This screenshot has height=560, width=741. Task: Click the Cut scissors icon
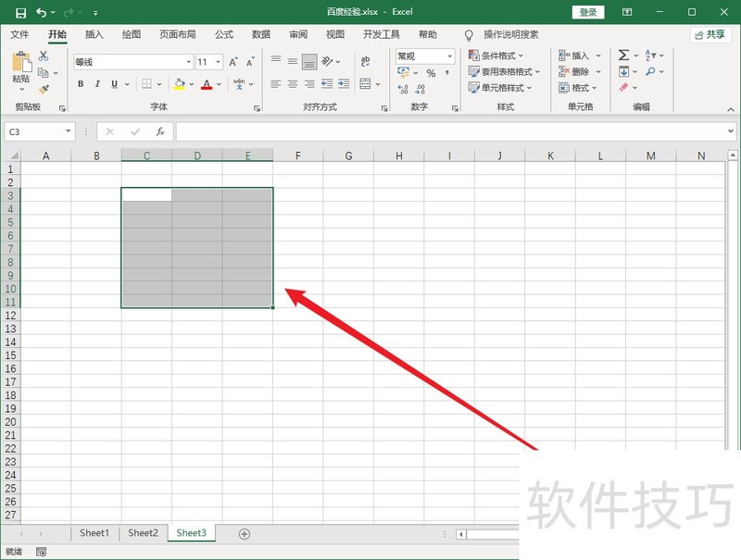point(44,56)
